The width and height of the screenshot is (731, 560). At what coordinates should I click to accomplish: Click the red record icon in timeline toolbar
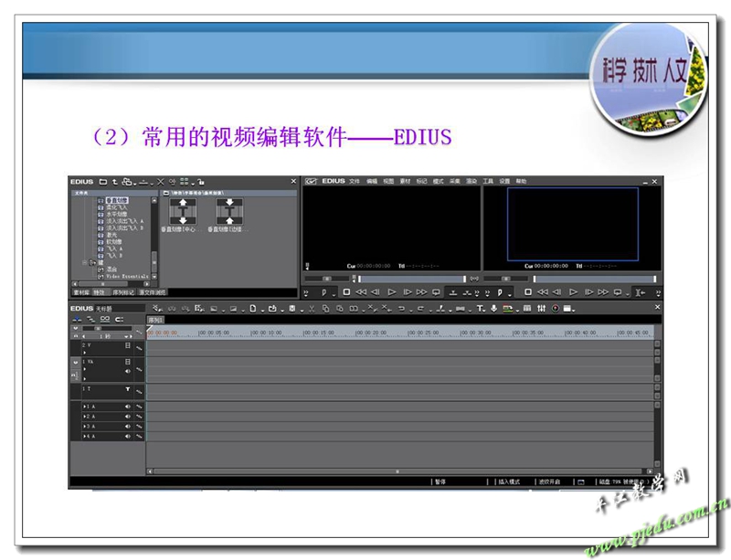coord(556,309)
